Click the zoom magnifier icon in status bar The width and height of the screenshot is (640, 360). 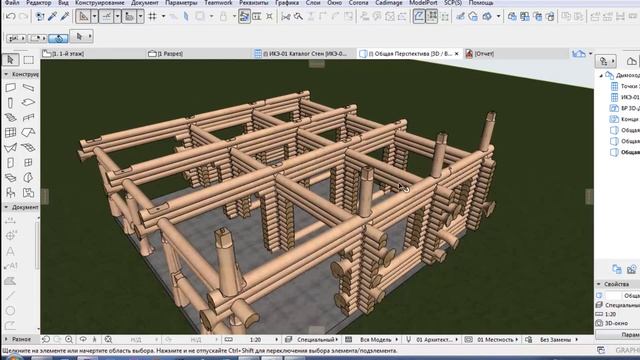(69, 339)
